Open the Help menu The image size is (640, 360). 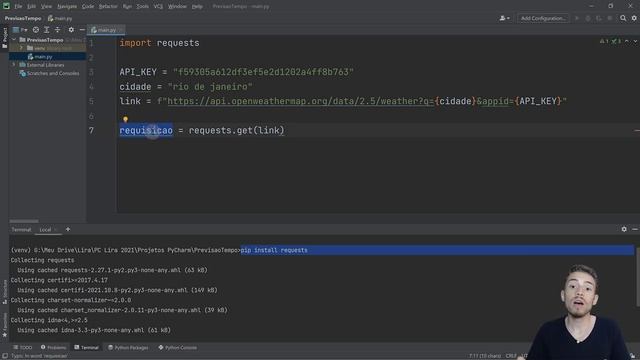click(197, 7)
